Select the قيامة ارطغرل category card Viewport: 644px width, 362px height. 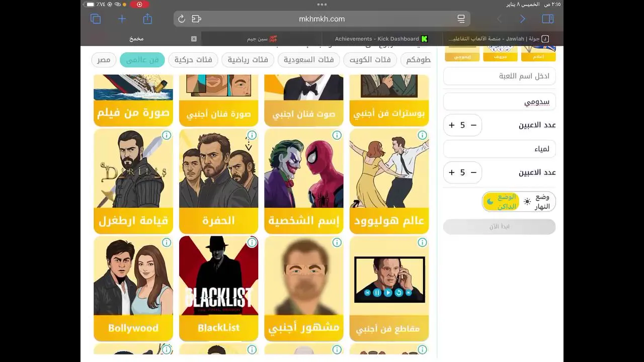tap(133, 182)
